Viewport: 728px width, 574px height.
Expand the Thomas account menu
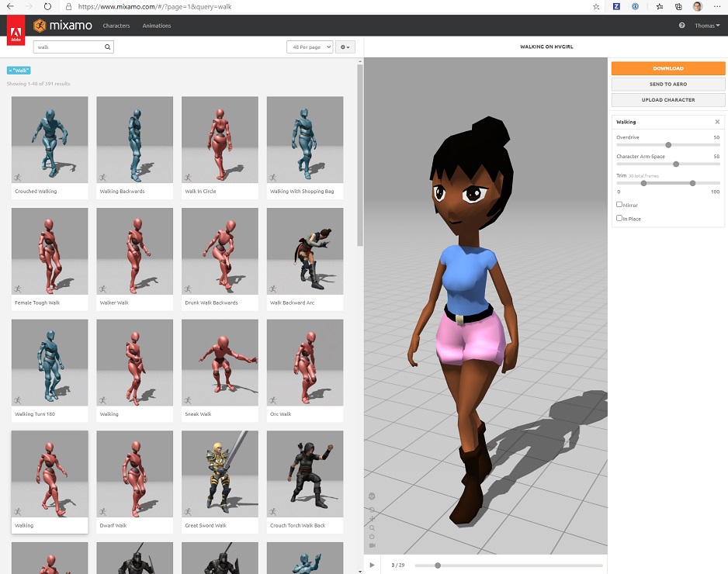click(x=706, y=26)
